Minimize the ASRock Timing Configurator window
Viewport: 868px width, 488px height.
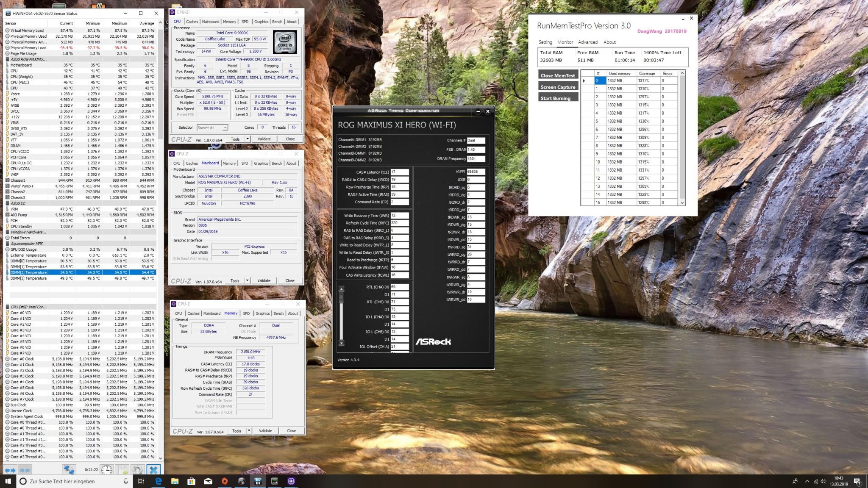click(478, 111)
